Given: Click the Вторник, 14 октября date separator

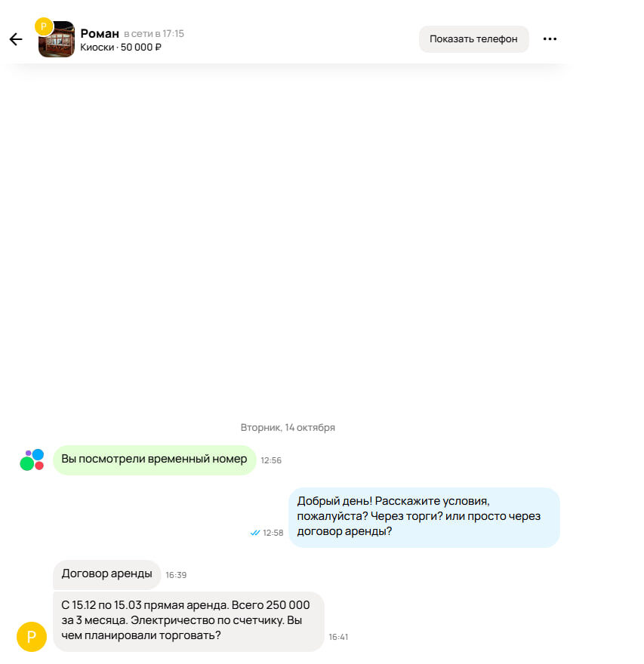Looking at the screenshot, I should click(288, 428).
